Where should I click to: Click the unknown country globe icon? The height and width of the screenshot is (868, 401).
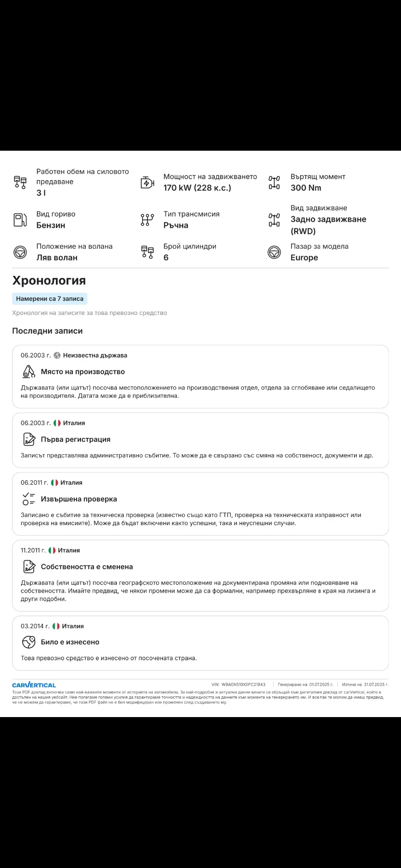(x=57, y=355)
